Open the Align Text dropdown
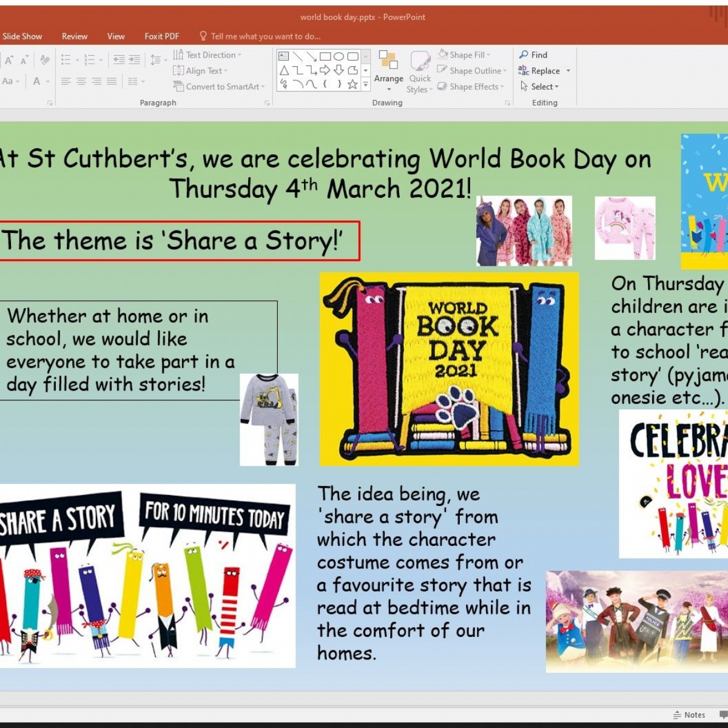The height and width of the screenshot is (728, 728). [200, 71]
